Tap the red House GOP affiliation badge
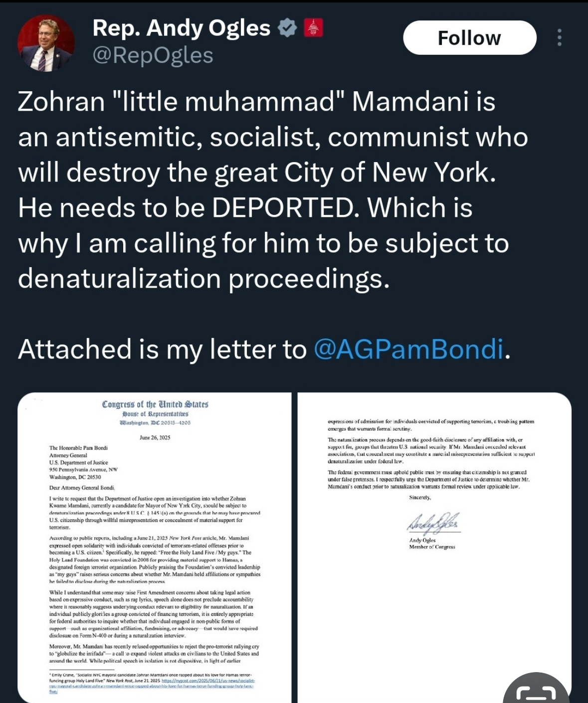The height and width of the screenshot is (703, 588). point(313,28)
